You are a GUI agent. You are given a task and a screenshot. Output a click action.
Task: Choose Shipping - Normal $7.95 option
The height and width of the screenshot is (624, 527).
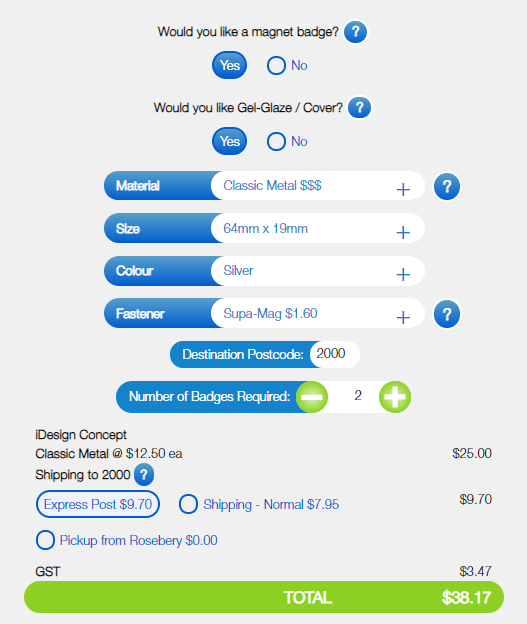(259, 504)
